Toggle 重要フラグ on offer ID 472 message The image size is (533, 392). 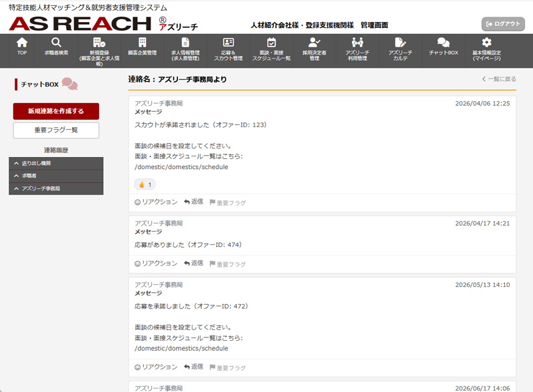point(227,367)
